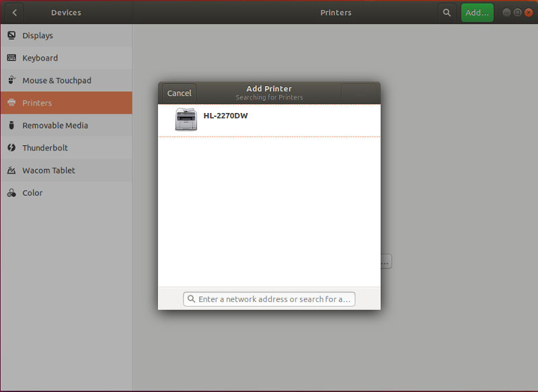Click the green Add... button
This screenshot has width=538, height=392.
pyautogui.click(x=477, y=12)
